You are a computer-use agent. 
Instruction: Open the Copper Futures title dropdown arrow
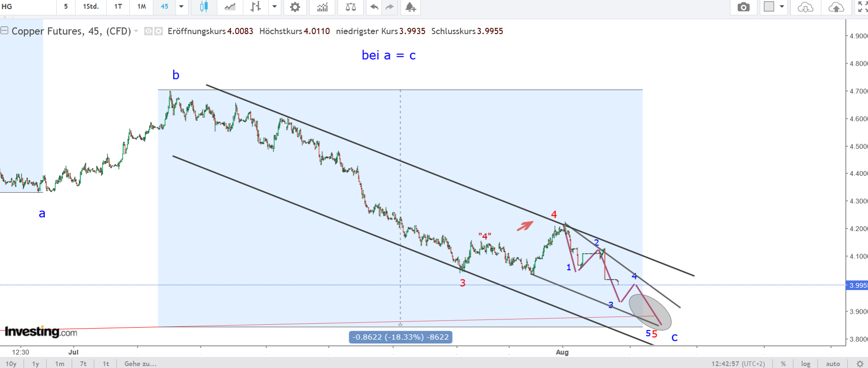coord(136,31)
